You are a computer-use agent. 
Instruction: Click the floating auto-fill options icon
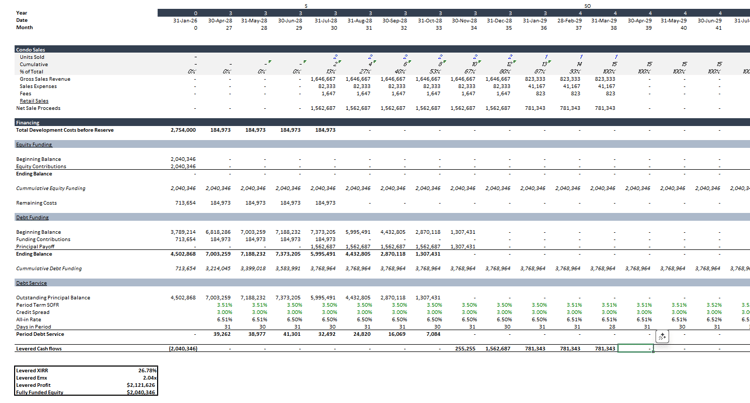pyautogui.click(x=662, y=337)
